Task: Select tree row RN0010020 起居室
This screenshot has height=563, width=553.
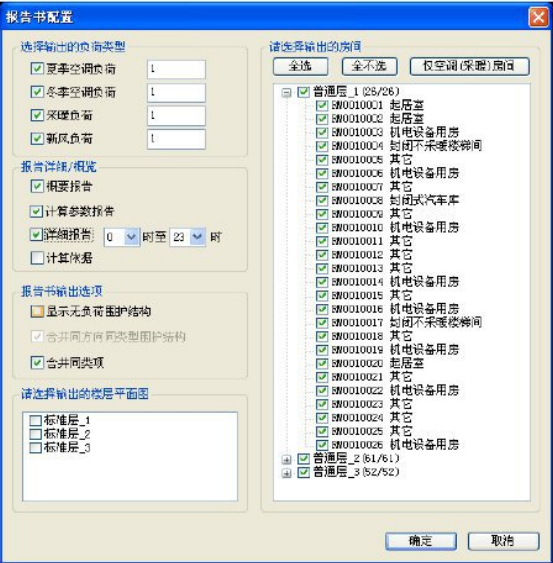Action: 378,363
